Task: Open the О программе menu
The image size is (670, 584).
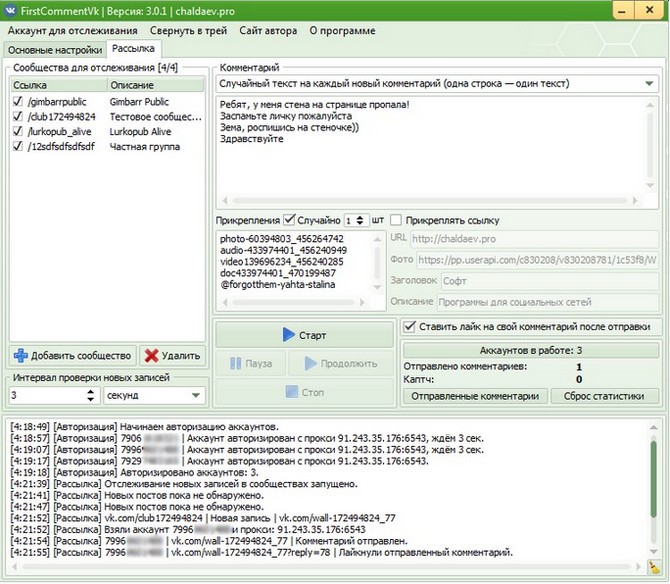Action: pos(343,31)
